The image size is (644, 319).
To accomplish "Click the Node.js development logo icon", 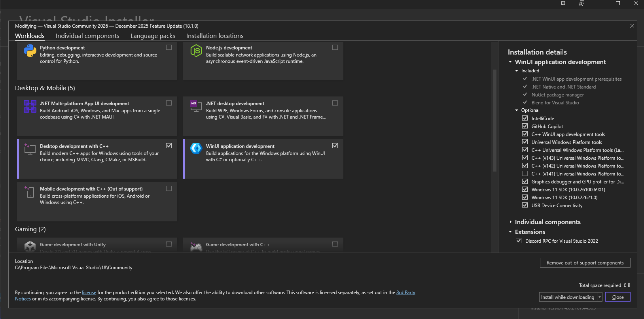I will (x=196, y=51).
